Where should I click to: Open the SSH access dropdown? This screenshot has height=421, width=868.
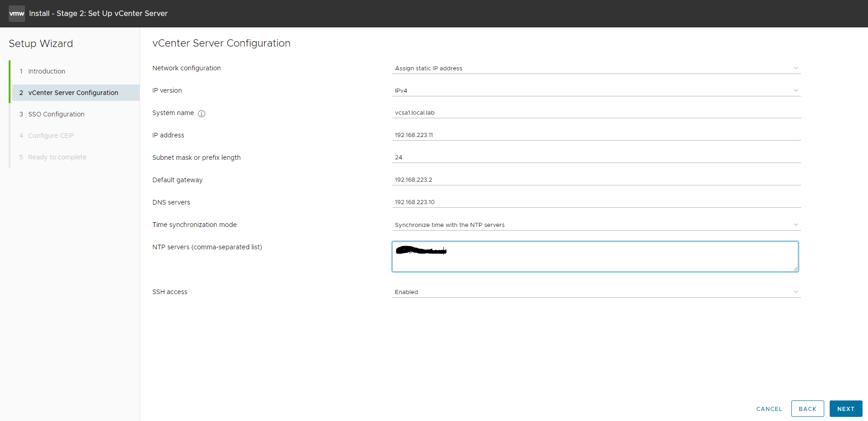click(x=596, y=292)
